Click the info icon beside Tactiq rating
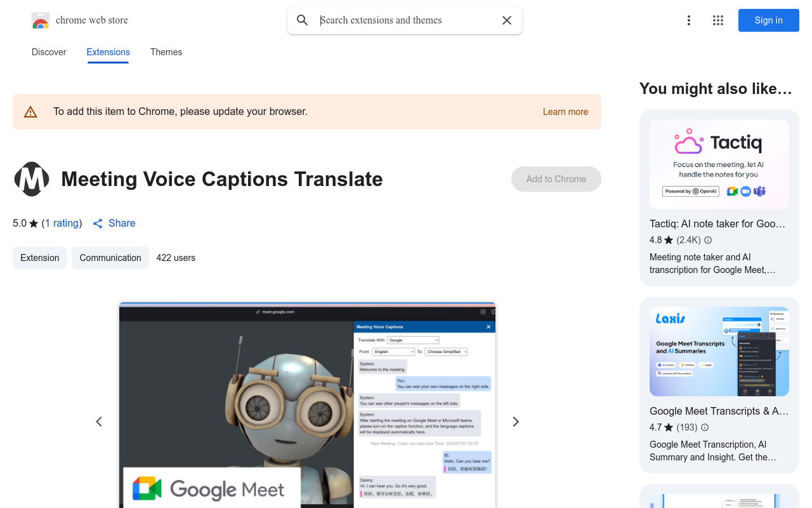This screenshot has width=812, height=508. point(708,240)
